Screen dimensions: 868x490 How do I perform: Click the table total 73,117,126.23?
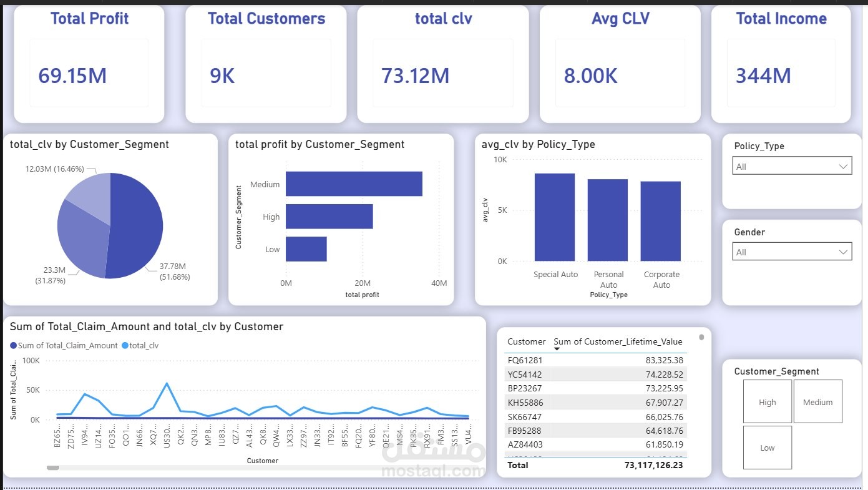(653, 465)
